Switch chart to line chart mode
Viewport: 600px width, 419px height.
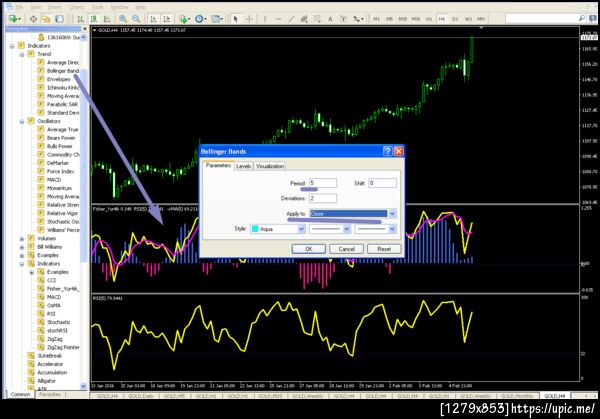[107, 19]
